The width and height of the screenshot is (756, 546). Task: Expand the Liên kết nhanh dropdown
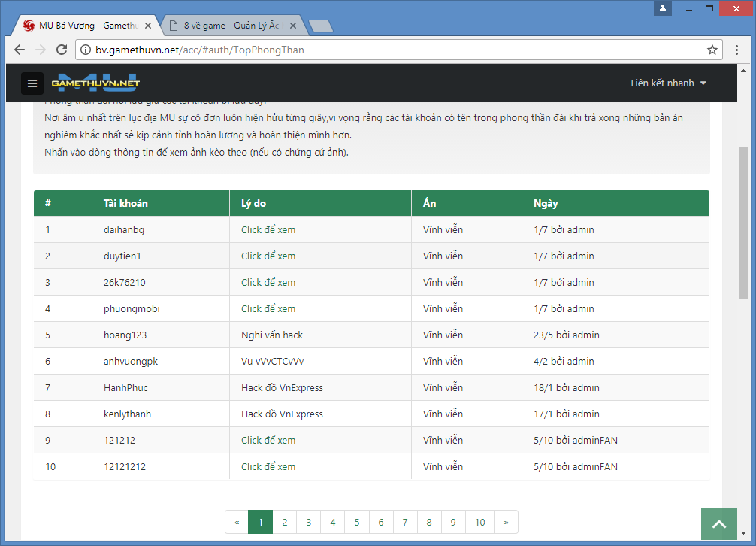[668, 83]
